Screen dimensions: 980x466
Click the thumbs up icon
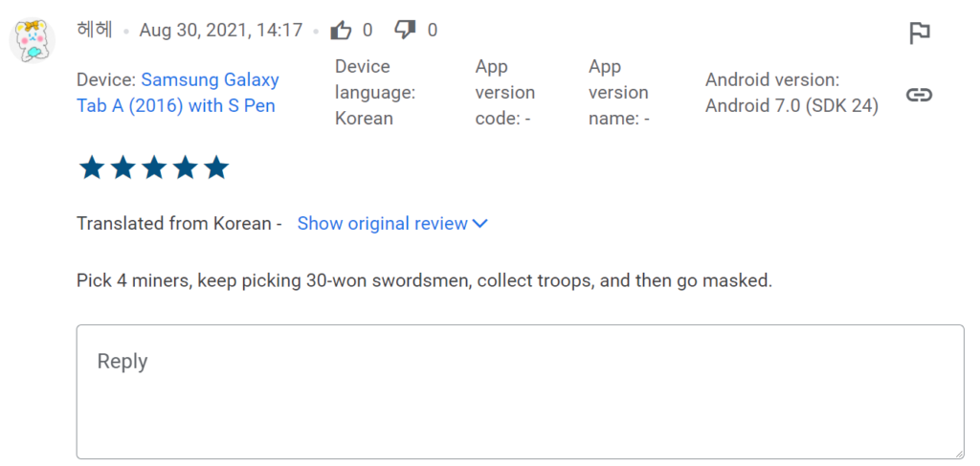point(341,31)
